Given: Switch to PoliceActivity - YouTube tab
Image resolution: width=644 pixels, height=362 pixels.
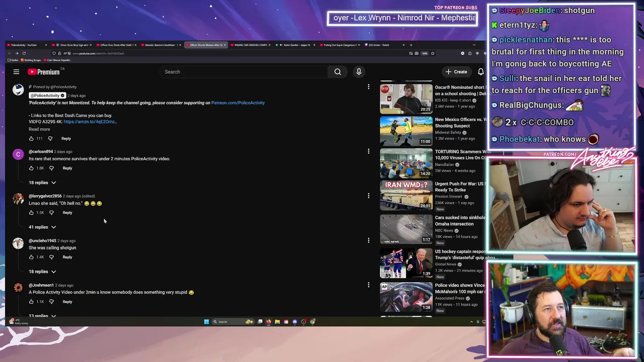Looking at the screenshot, I should point(28,45).
